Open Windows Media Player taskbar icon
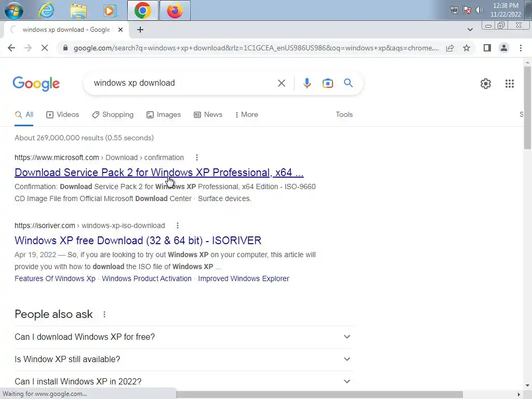 [x=109, y=11]
